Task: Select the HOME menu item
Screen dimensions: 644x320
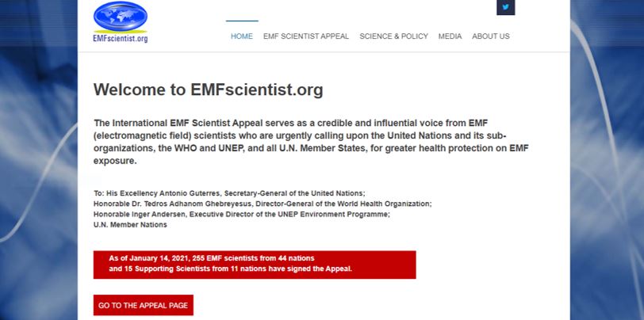Action: 241,36
